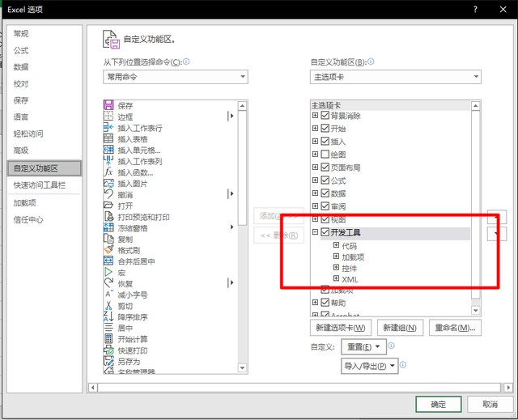
Task: Click the 降序排序 icon
Action: coord(108,316)
